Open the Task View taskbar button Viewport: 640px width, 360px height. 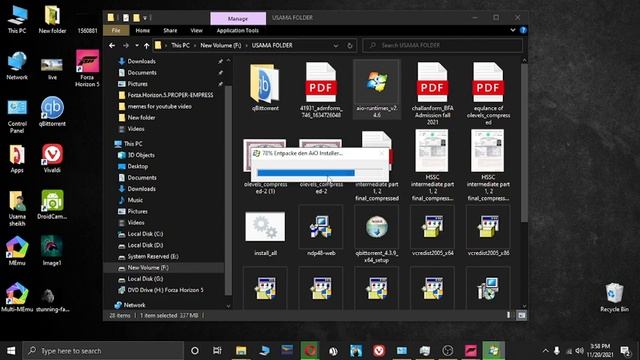(x=217, y=351)
